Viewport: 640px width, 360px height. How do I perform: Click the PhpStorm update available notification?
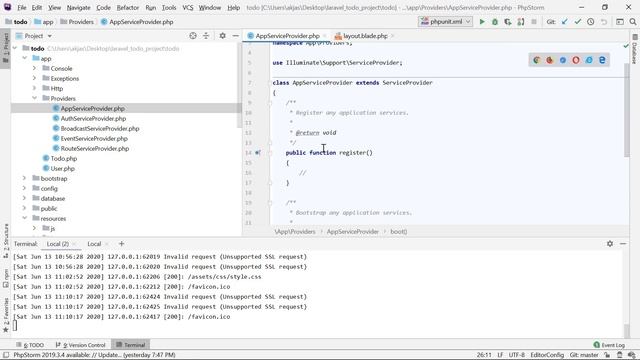pyautogui.click(x=94, y=355)
